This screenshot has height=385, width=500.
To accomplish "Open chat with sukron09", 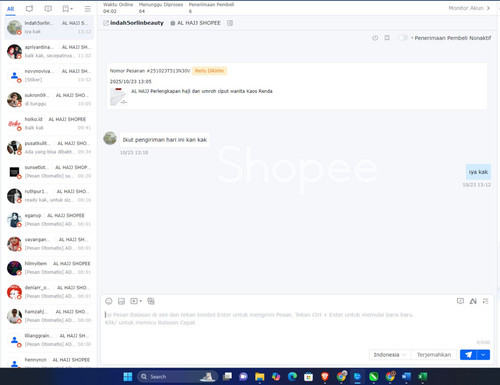I will (x=49, y=99).
